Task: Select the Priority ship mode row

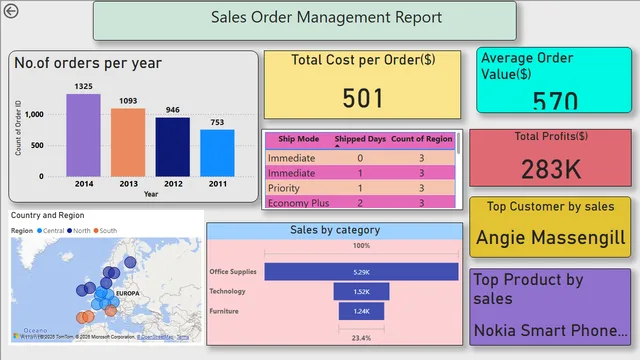Action: coord(360,188)
